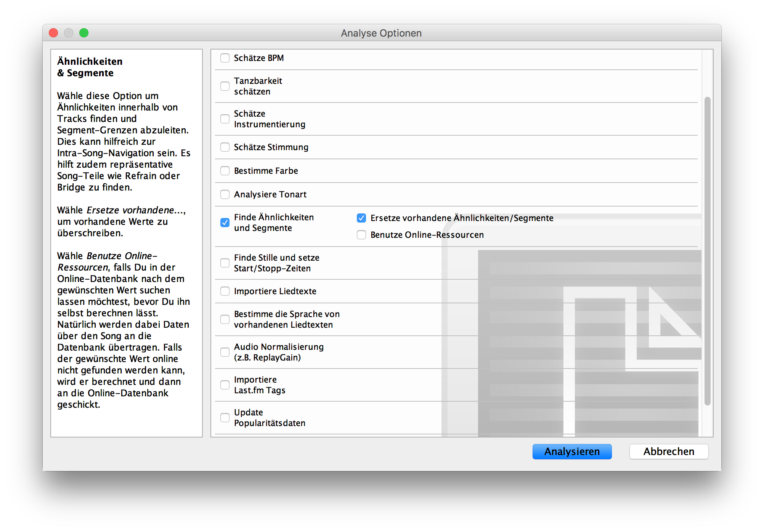Enable Schätze Stimmung checkbox
The image size is (764, 532).
(x=225, y=147)
